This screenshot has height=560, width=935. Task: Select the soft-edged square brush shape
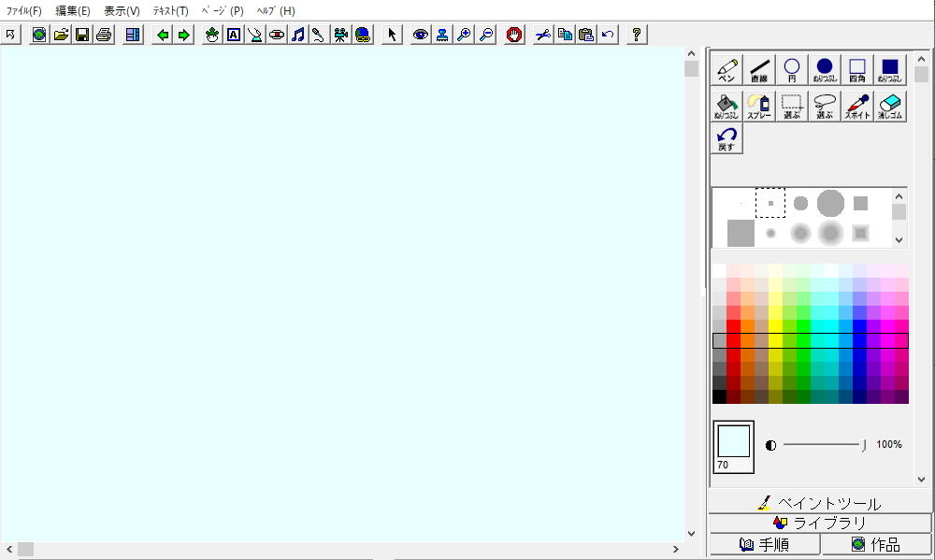pyautogui.click(x=860, y=233)
